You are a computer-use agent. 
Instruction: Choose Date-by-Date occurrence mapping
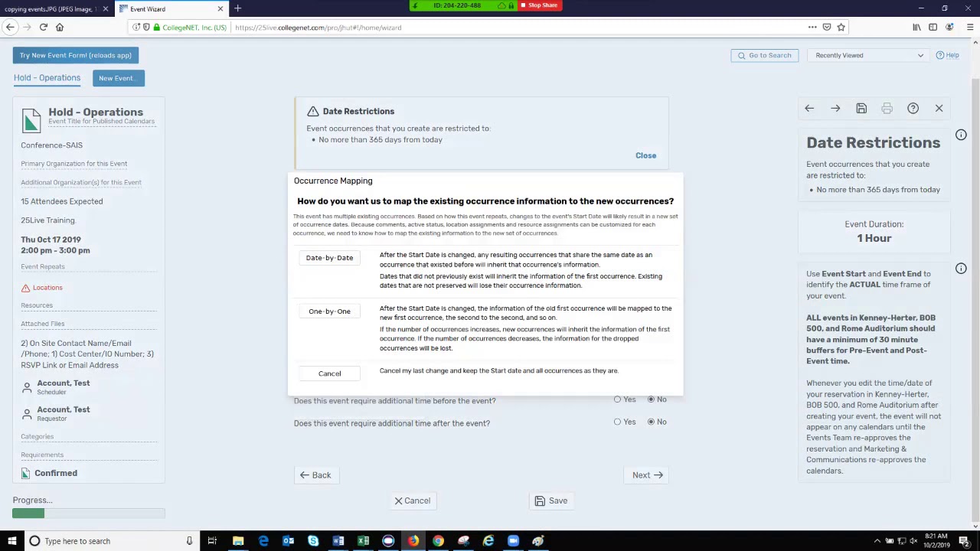click(x=329, y=258)
